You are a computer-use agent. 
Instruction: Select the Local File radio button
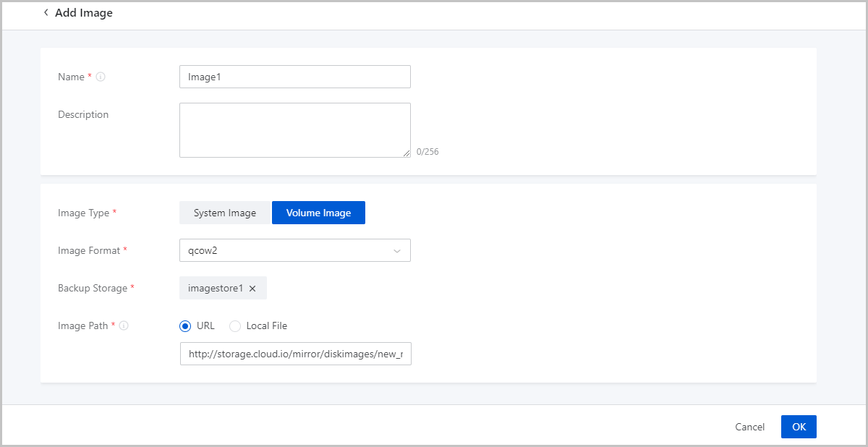(235, 326)
